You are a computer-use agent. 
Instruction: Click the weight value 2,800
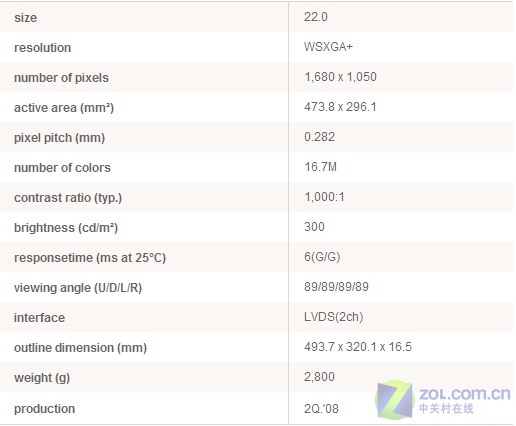(x=319, y=377)
